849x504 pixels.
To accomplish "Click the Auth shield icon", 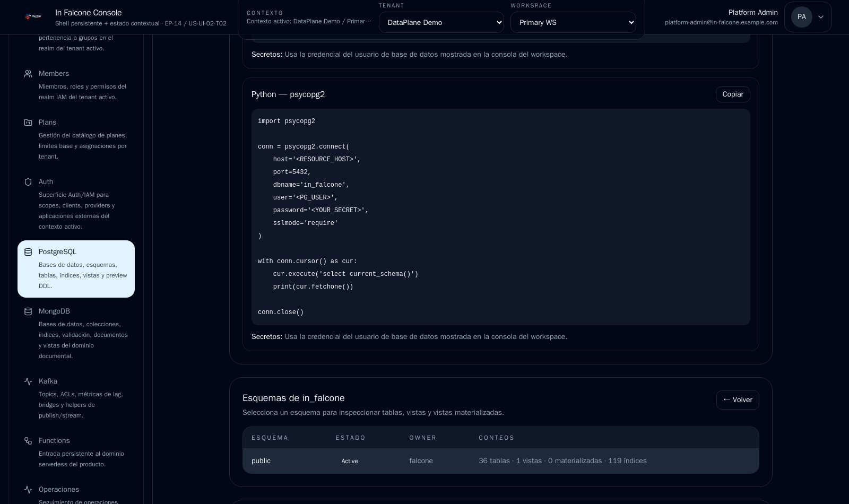I will click(28, 182).
